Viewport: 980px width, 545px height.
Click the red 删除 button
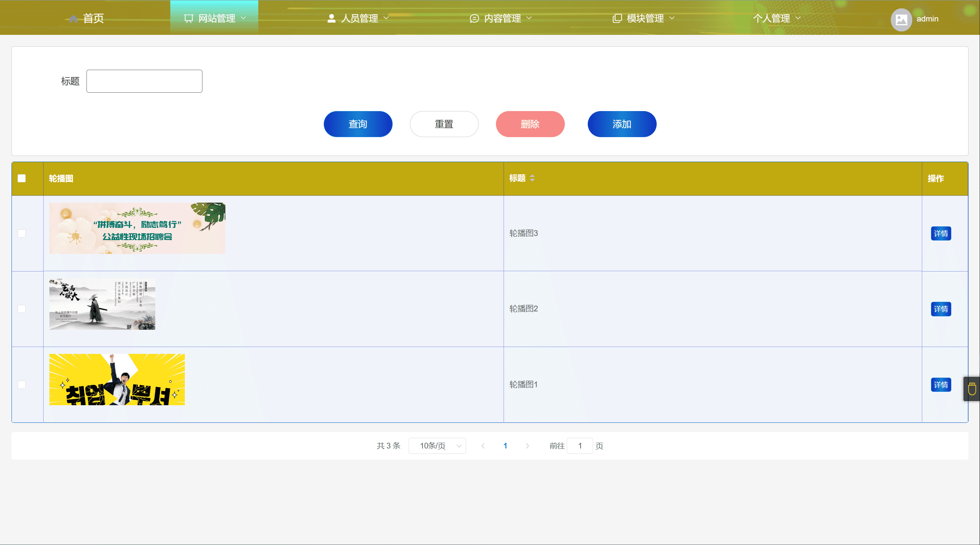pyautogui.click(x=530, y=124)
